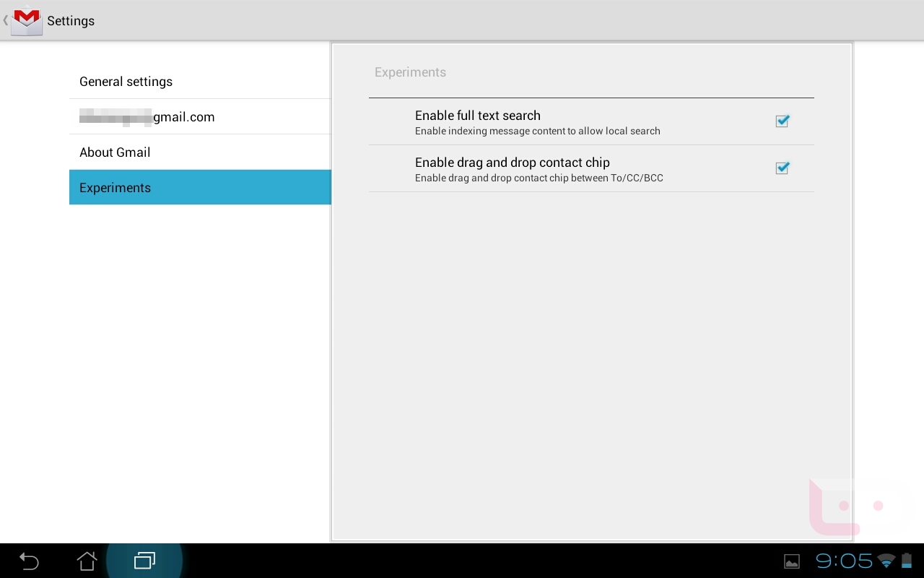924x578 pixels.
Task: Click the back chevron beside Gmail logo
Action: (x=6, y=20)
